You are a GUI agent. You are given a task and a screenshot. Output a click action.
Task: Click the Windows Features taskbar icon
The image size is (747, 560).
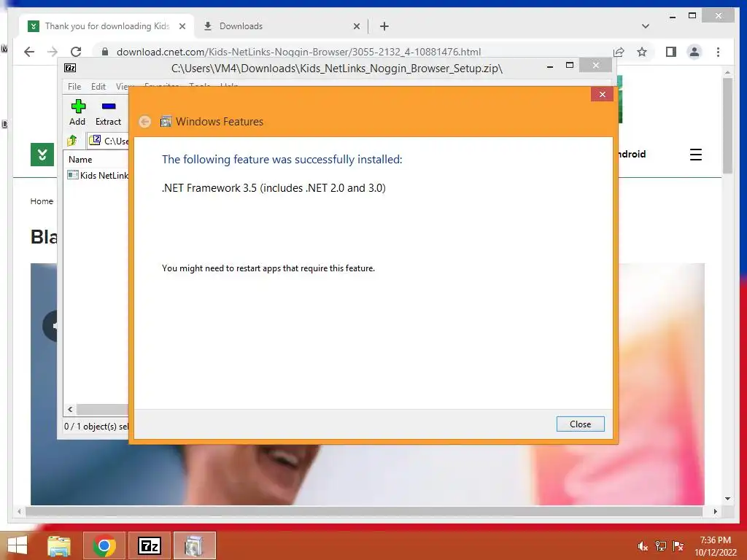[x=194, y=545]
